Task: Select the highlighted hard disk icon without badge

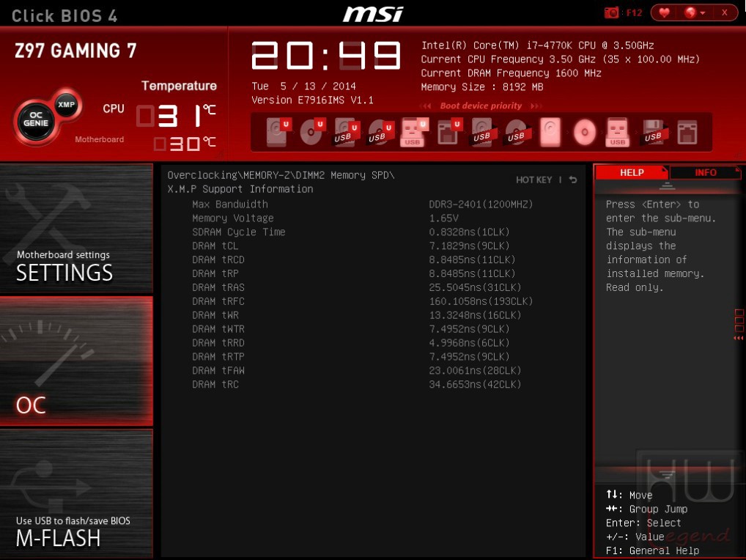Action: [x=550, y=132]
